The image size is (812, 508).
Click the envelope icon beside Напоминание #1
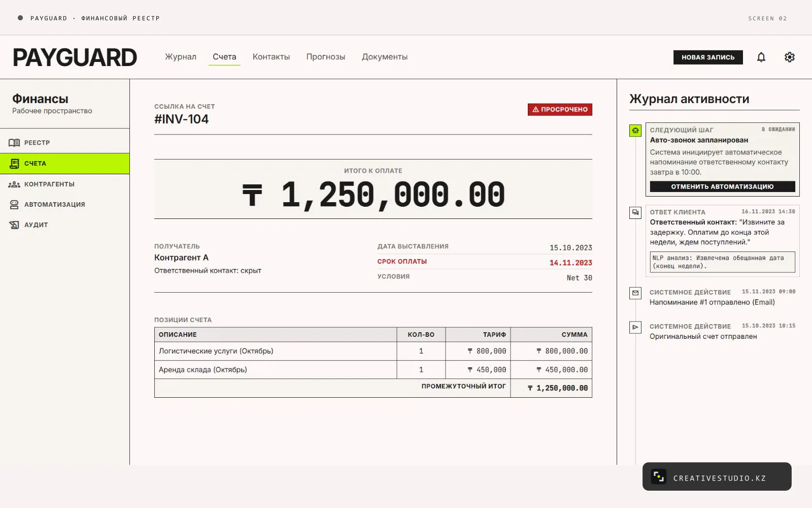pyautogui.click(x=635, y=293)
